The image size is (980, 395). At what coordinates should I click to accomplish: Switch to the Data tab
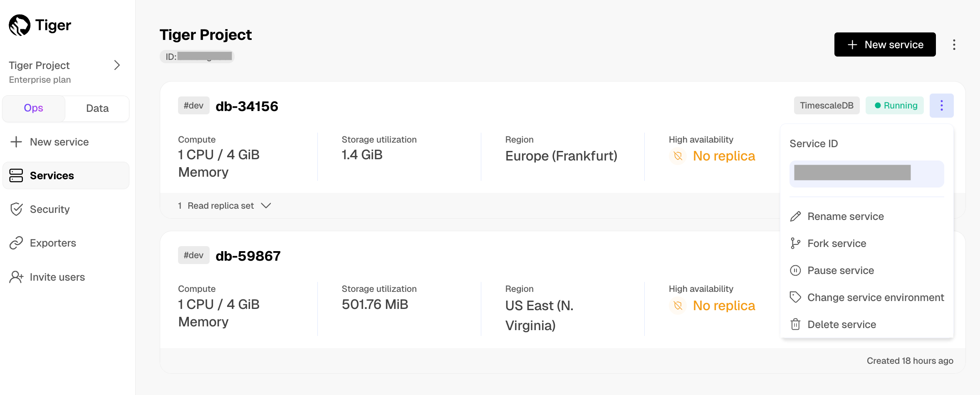coord(97,109)
